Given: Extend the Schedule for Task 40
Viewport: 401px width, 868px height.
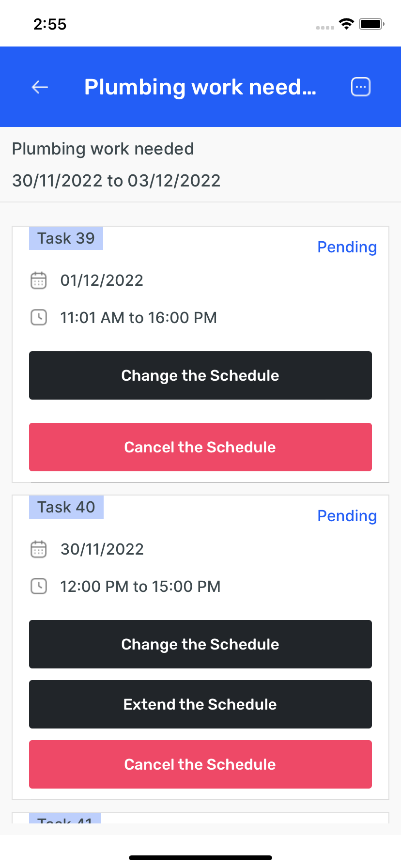Looking at the screenshot, I should (200, 704).
